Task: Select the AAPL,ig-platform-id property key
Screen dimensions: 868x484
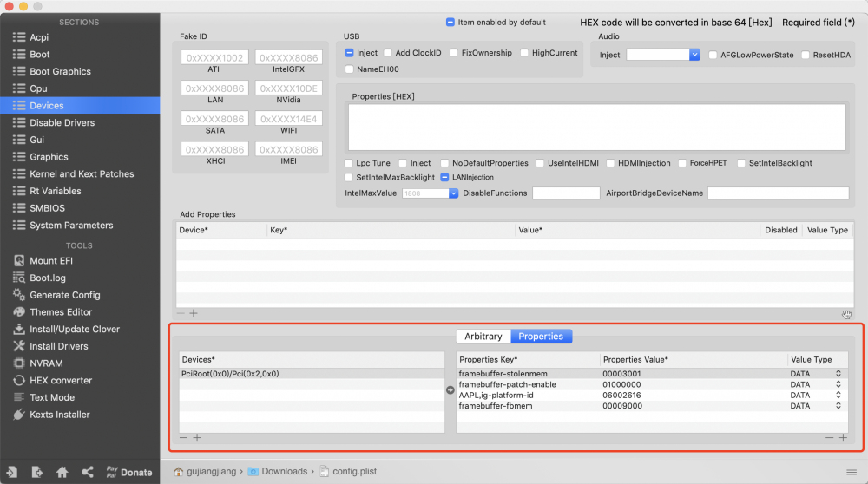Action: pos(496,395)
